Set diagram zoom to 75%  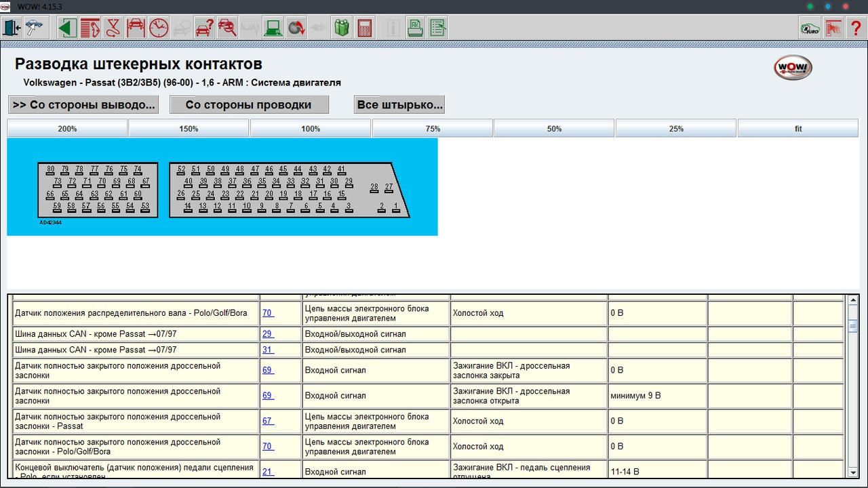433,129
